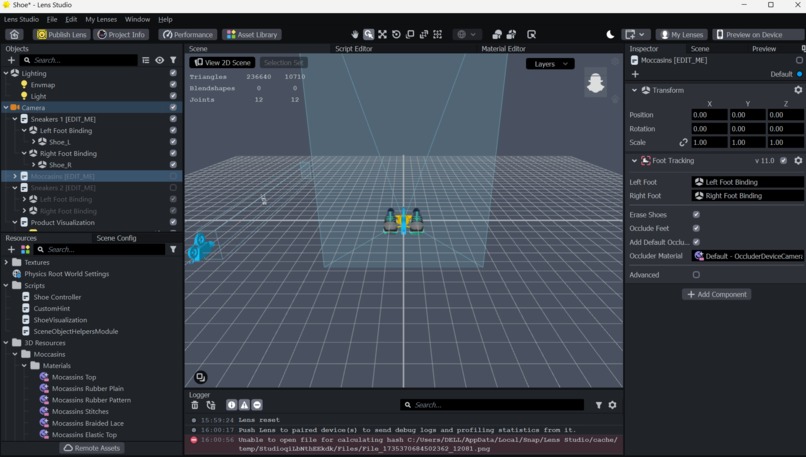Click the Objects list view icon
This screenshot has height=457, width=806.
[146, 60]
